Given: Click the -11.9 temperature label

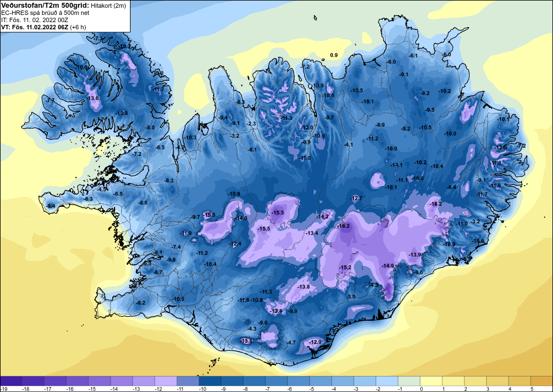Looking at the screenshot, I should coord(186,233).
